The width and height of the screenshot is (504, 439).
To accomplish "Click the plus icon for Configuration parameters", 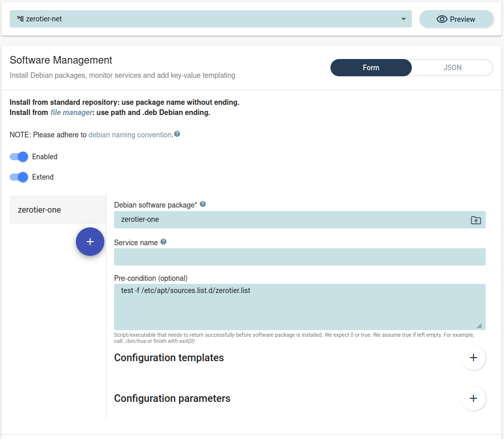I will [x=473, y=398].
